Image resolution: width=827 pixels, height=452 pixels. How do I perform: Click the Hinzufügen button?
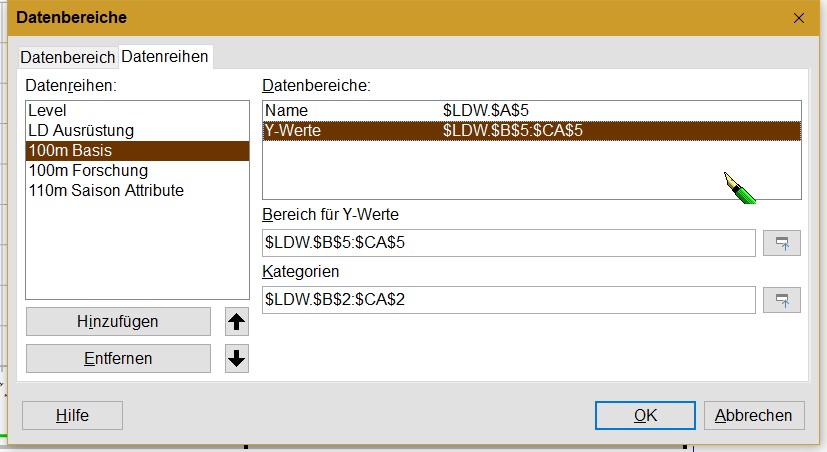[x=118, y=322]
